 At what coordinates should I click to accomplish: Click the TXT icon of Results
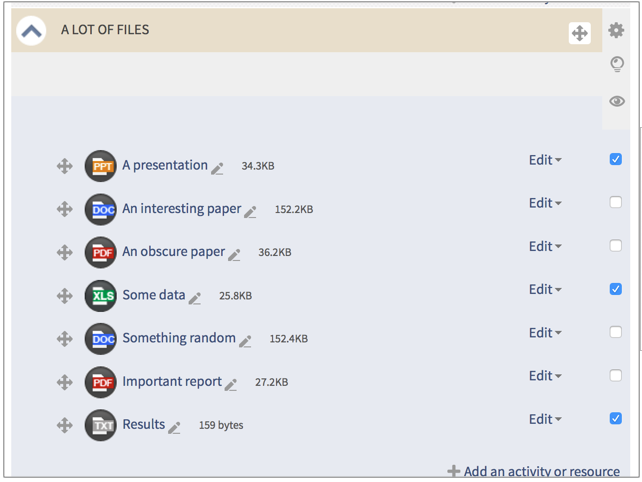[x=101, y=425]
